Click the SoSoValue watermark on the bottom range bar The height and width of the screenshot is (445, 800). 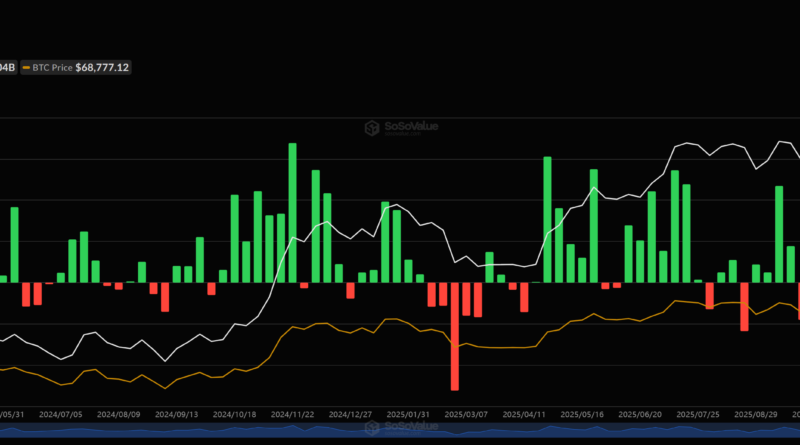coord(400,428)
